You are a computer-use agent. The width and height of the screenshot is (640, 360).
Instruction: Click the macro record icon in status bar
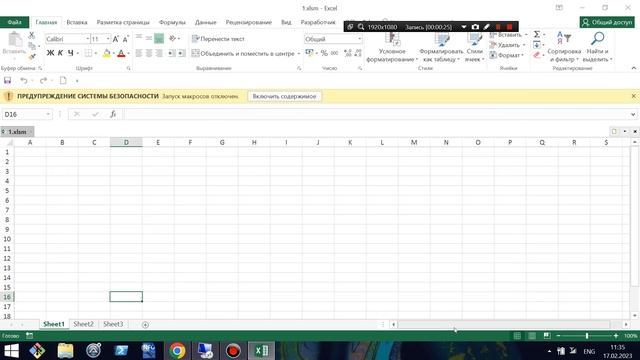tap(29, 336)
